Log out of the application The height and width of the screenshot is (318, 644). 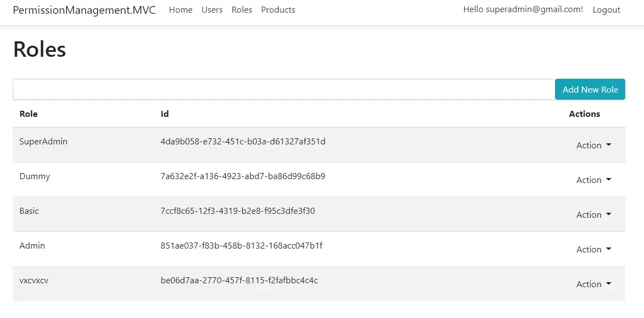point(606,10)
